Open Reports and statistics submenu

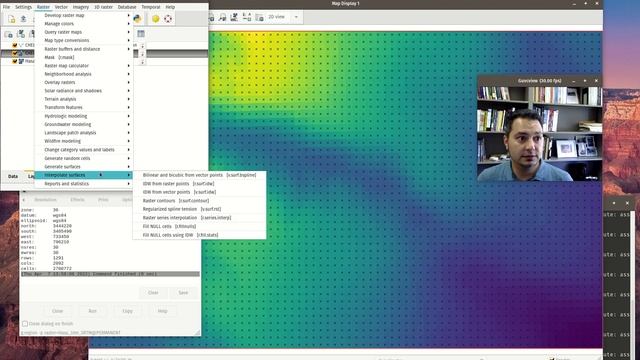pyautogui.click(x=84, y=184)
